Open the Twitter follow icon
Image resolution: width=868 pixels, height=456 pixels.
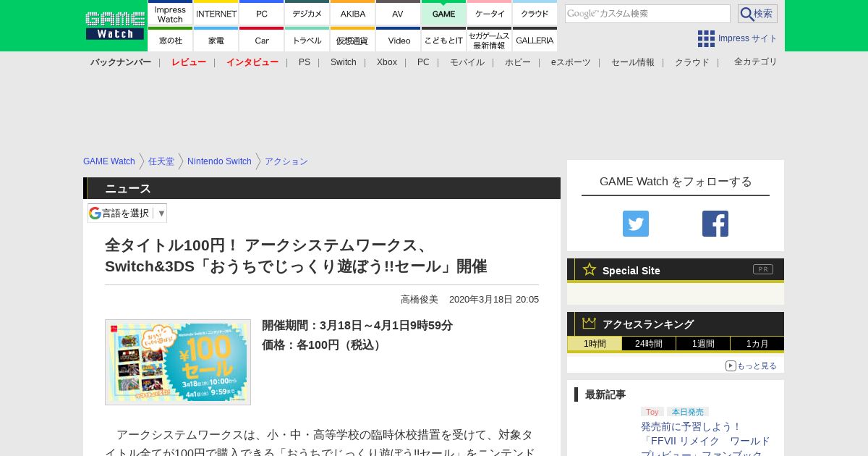[x=636, y=224]
